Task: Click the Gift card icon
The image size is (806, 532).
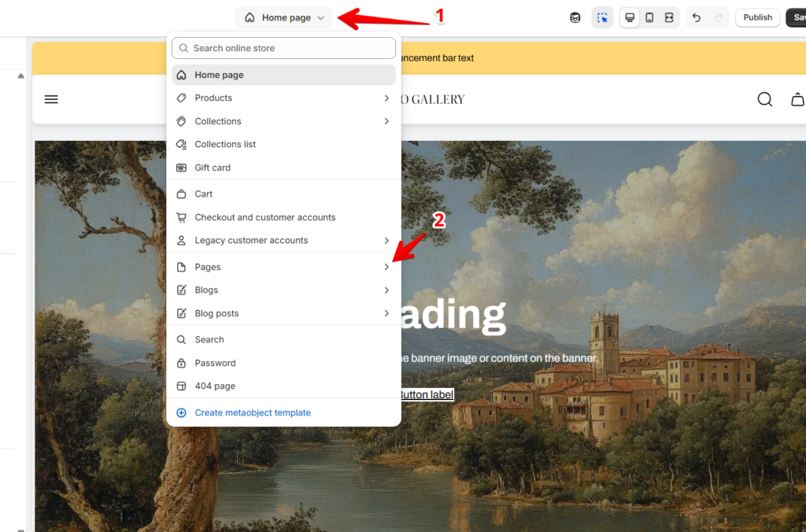Action: (x=182, y=168)
